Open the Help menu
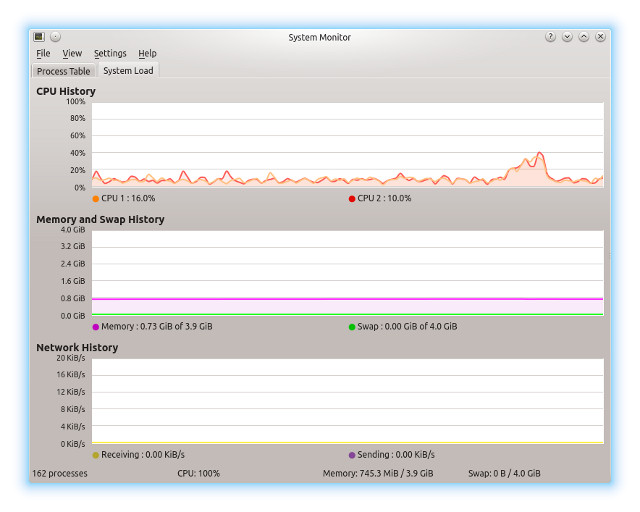This screenshot has width=640, height=512. (x=147, y=54)
